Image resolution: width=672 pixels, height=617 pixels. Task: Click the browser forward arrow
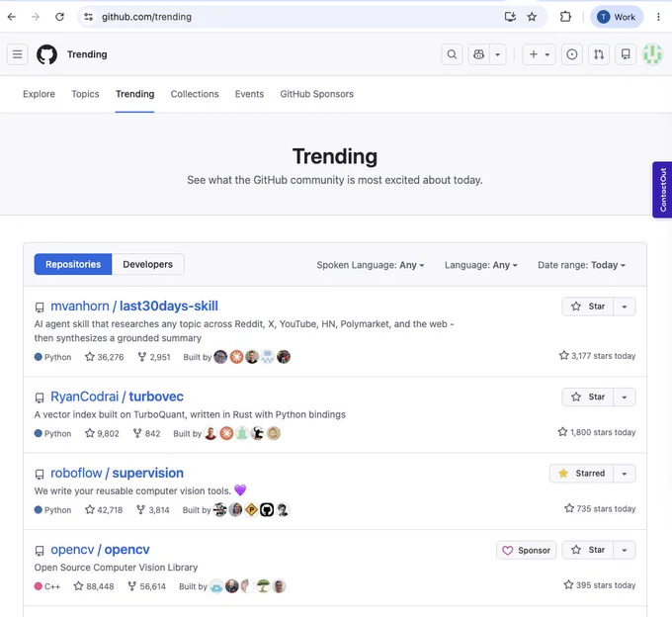coord(36,17)
